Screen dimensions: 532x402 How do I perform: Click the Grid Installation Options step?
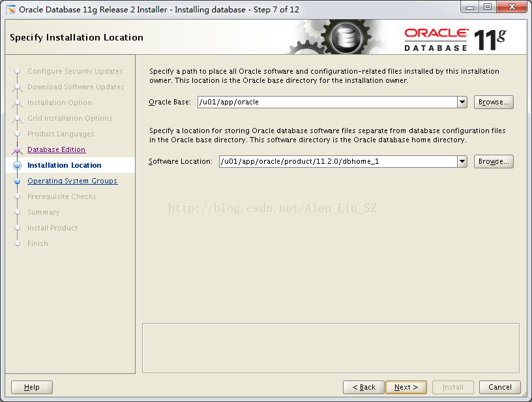click(x=70, y=118)
